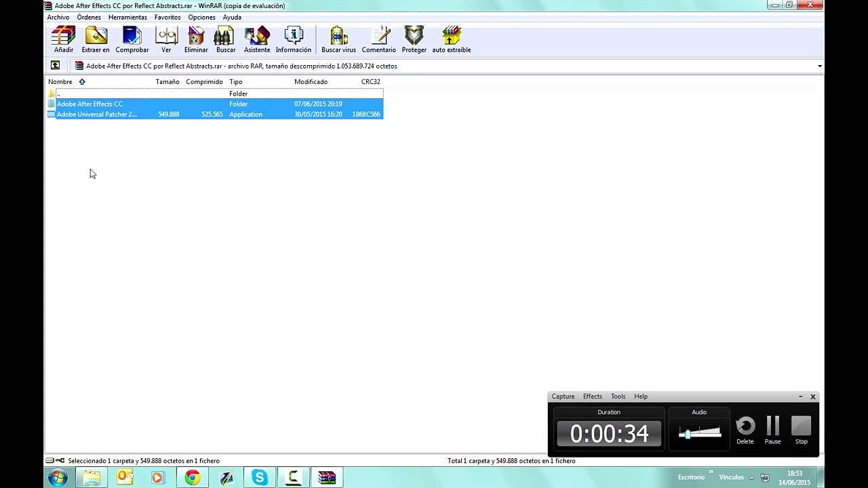Open the Herramientas menu

(127, 17)
